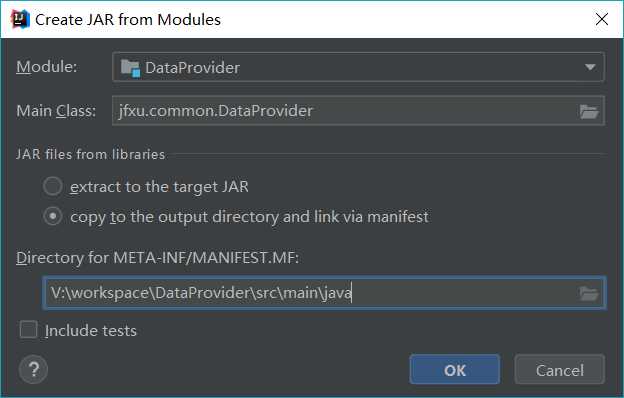Image resolution: width=624 pixels, height=398 pixels.
Task: Select the extract to the target JAR radio button
Action: point(53,186)
